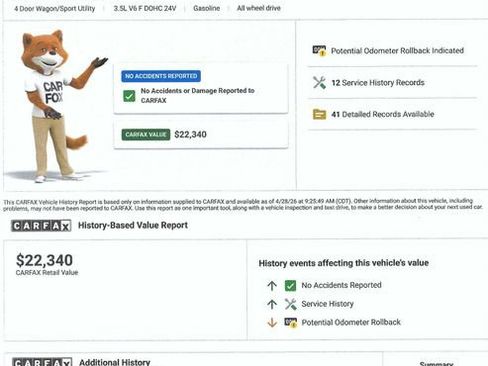Click the CARFAX logo beside Additional History
The height and width of the screenshot is (366, 488).
coord(42,362)
